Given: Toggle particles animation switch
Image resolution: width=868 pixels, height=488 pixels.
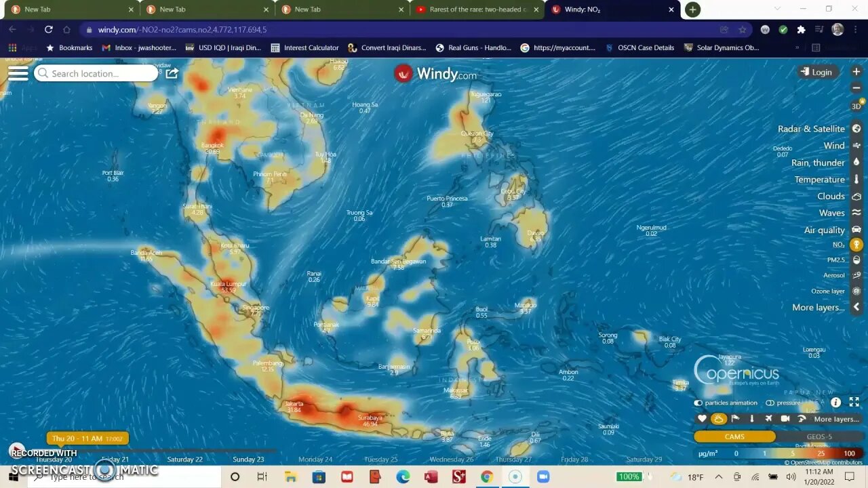Looking at the screenshot, I should pyautogui.click(x=698, y=403).
